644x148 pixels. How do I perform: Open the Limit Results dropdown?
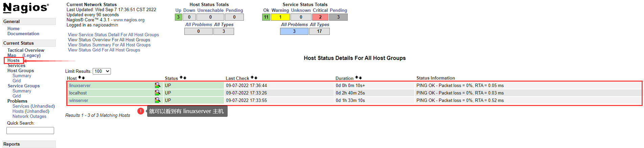[x=102, y=71]
